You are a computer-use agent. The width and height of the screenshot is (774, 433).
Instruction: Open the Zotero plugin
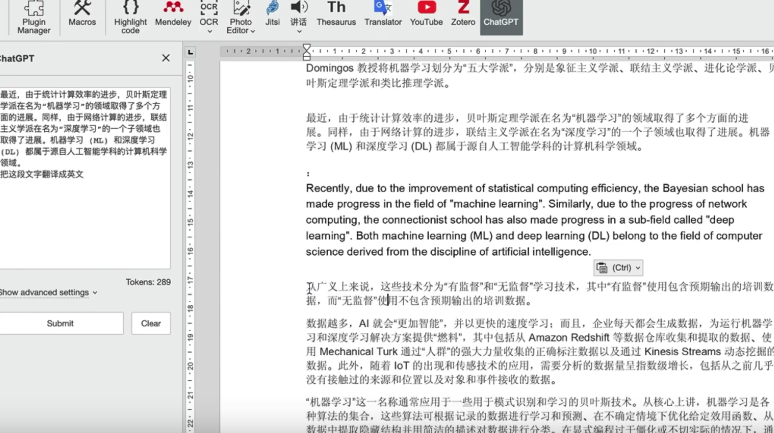click(x=463, y=14)
